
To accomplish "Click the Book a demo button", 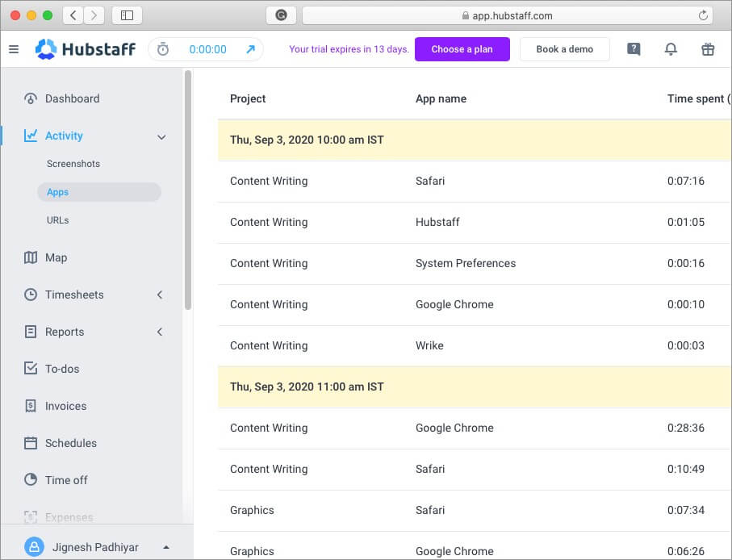I will [x=565, y=49].
